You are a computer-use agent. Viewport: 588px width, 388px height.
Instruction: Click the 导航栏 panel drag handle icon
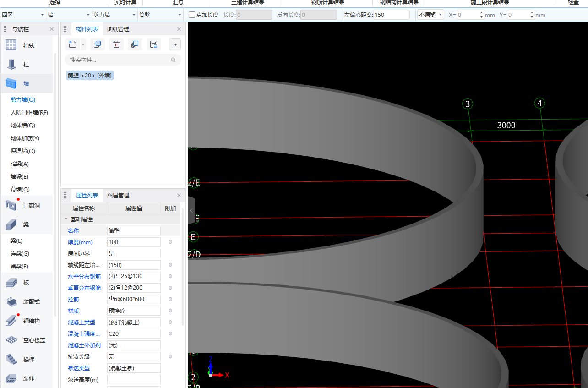tap(5, 29)
